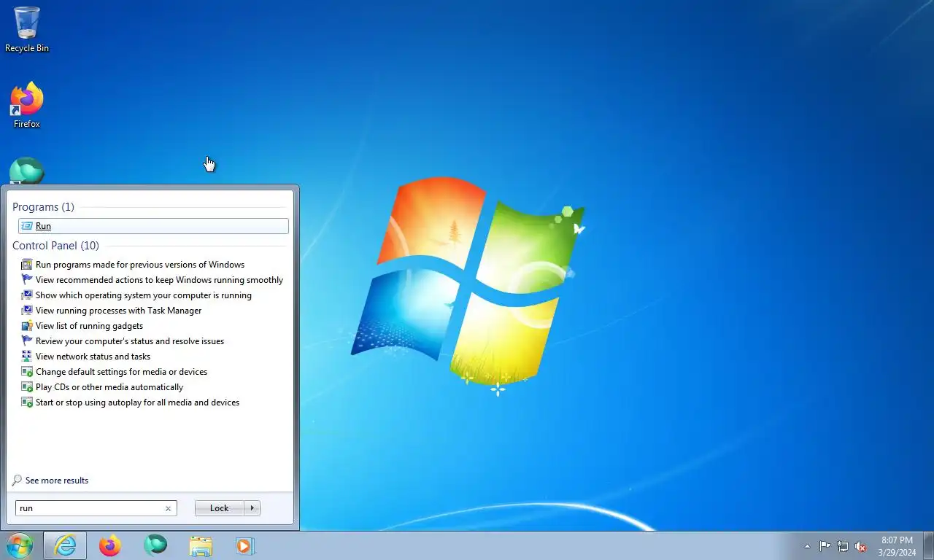934x560 pixels.
Task: Click See more results link
Action: [57, 481]
